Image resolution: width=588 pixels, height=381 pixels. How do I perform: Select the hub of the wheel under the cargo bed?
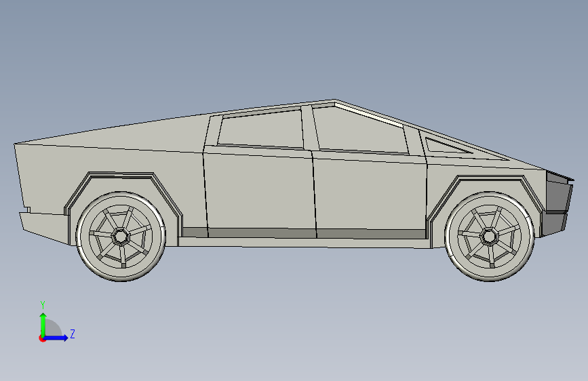tap(120, 236)
